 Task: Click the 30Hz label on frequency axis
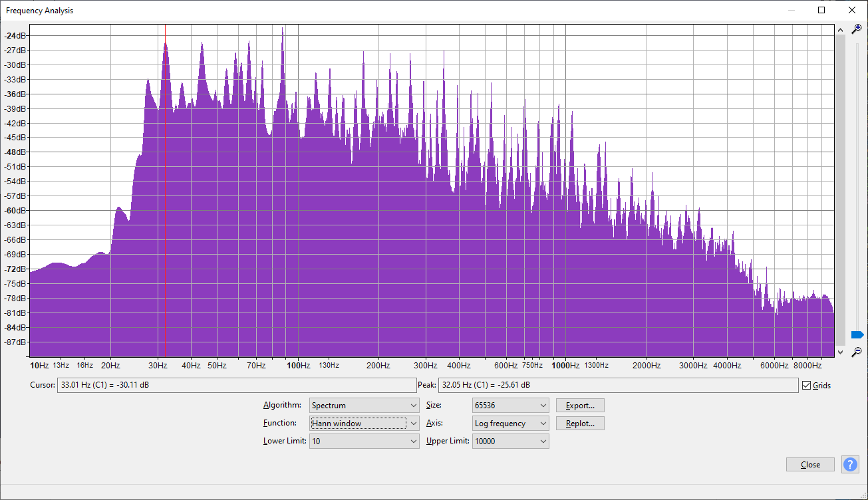point(158,365)
